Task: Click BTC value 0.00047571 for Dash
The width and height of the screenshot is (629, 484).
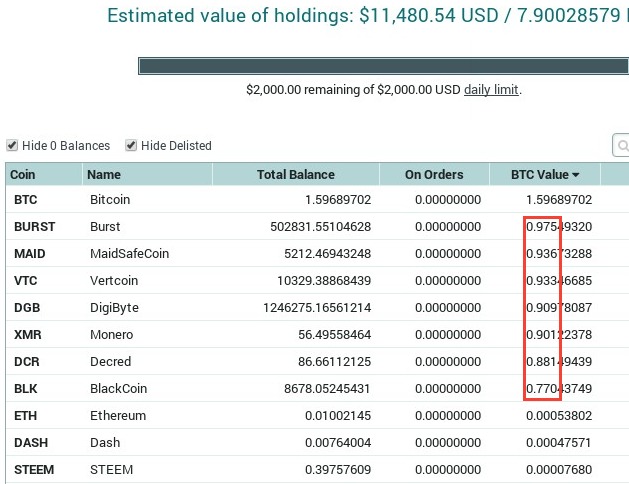Action: pyautogui.click(x=558, y=442)
